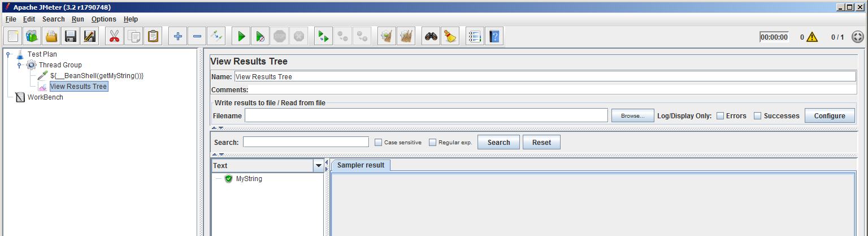Image resolution: width=868 pixels, height=236 pixels.
Task: Start the test with the green play icon
Action: (x=241, y=37)
